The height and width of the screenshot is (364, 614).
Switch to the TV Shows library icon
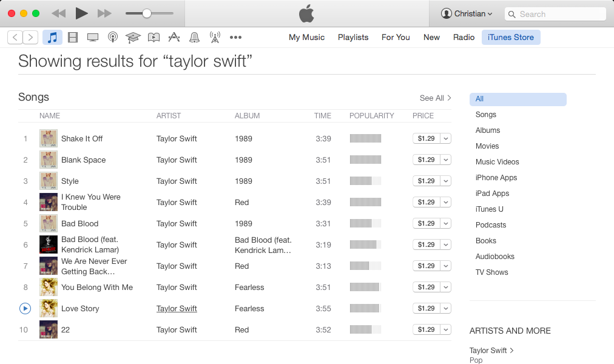[x=93, y=38]
